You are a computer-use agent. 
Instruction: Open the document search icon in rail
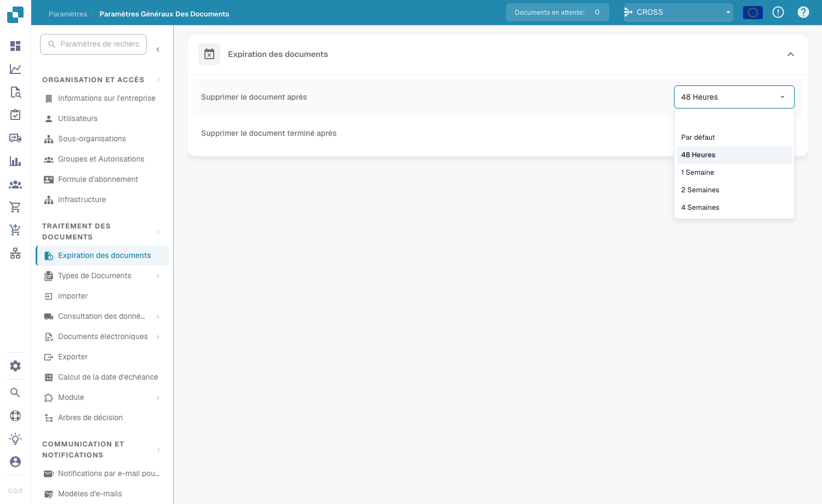coord(15,92)
